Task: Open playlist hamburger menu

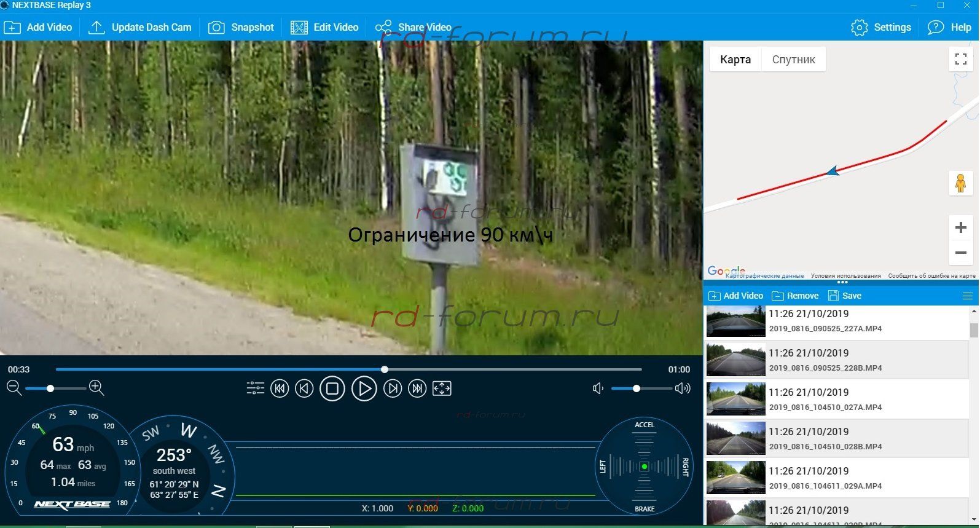Action: (967, 296)
